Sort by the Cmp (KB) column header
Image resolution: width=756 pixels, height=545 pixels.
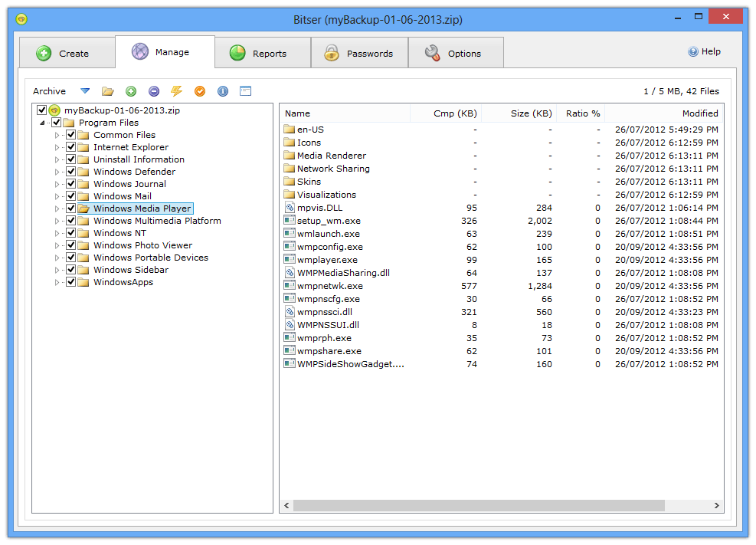point(446,113)
